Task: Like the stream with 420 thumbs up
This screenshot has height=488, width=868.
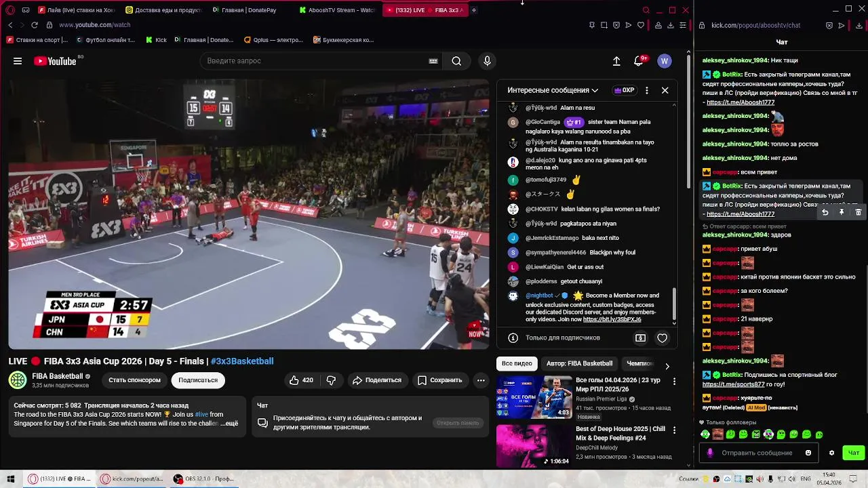Action: (x=301, y=380)
